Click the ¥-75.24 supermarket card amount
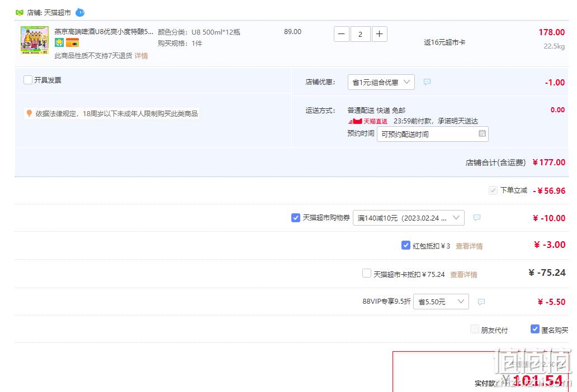Viewport: 577px width, 392px height. point(547,273)
